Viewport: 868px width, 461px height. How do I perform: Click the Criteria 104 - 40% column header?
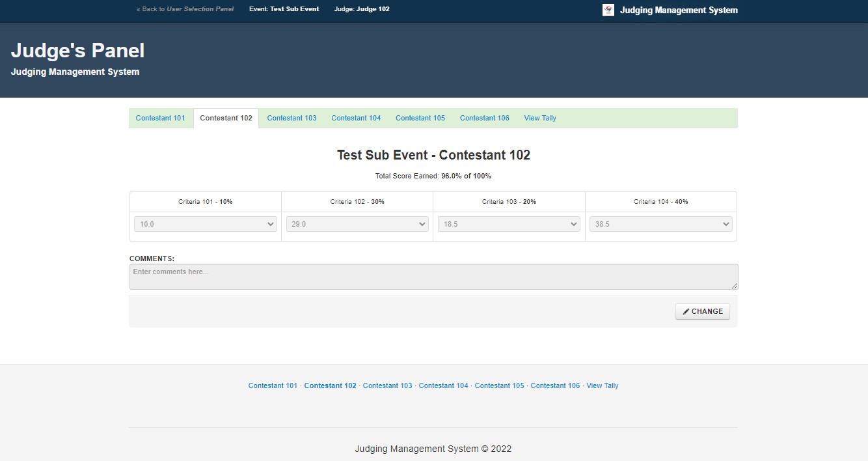click(x=661, y=202)
